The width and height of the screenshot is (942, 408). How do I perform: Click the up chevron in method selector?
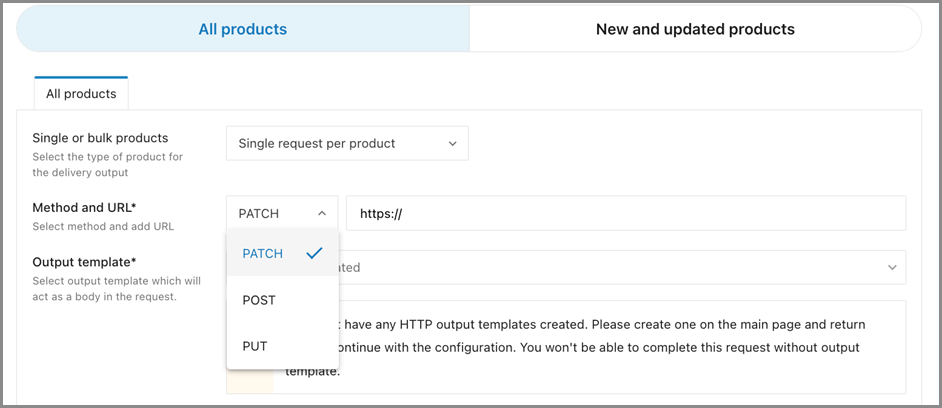(x=322, y=213)
